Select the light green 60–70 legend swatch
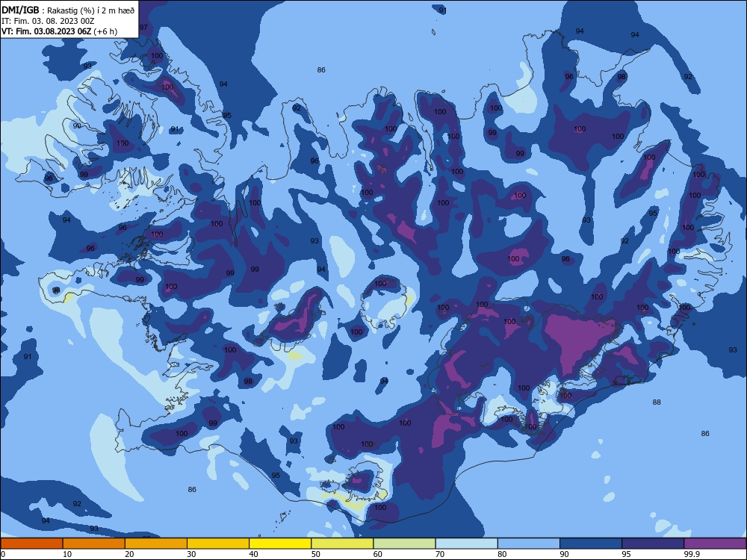Screen dimensions: 747x560 tap(404, 544)
